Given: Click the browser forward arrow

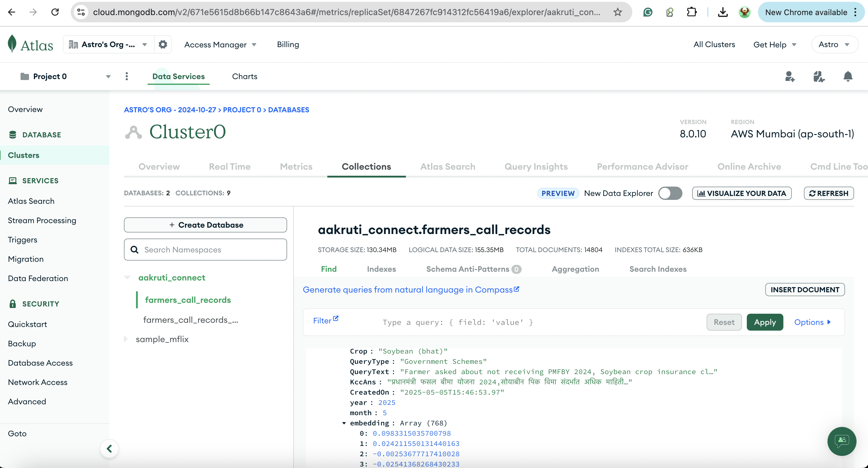Looking at the screenshot, I should 33,12.
